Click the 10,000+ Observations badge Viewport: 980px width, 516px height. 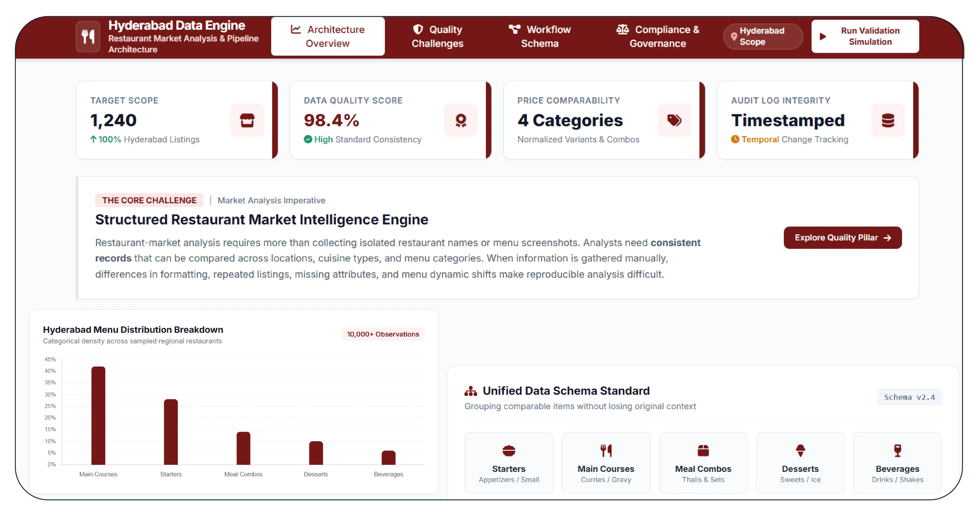pyautogui.click(x=383, y=334)
